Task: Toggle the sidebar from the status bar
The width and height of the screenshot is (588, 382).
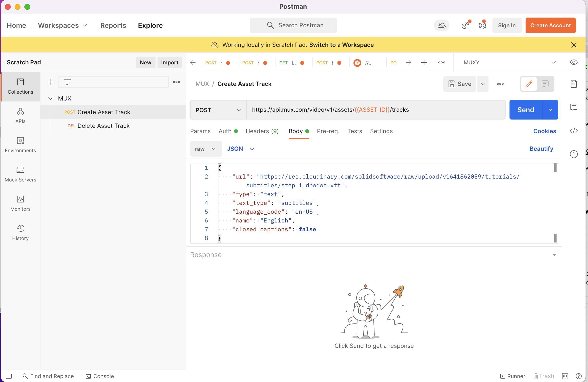Action: pos(9,376)
